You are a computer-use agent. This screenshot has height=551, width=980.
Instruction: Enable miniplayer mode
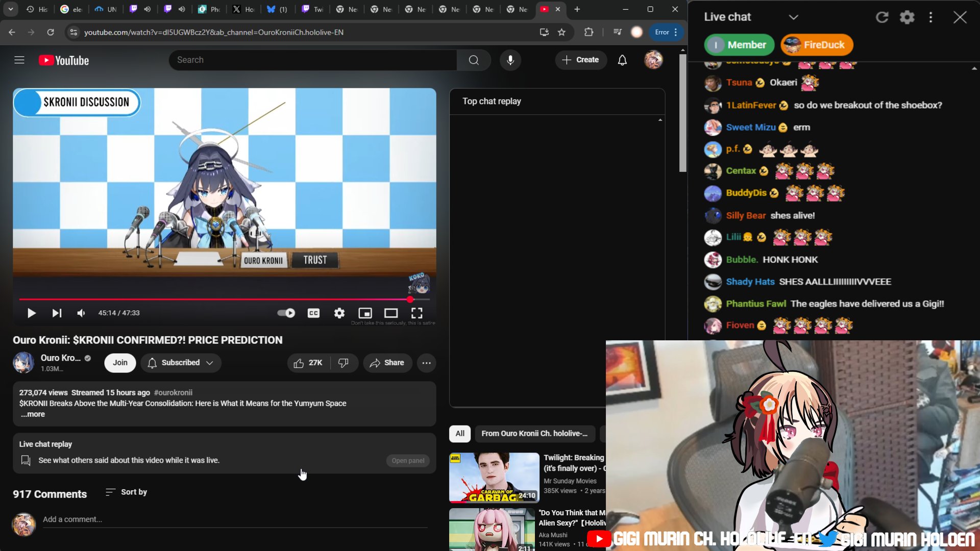[365, 313]
